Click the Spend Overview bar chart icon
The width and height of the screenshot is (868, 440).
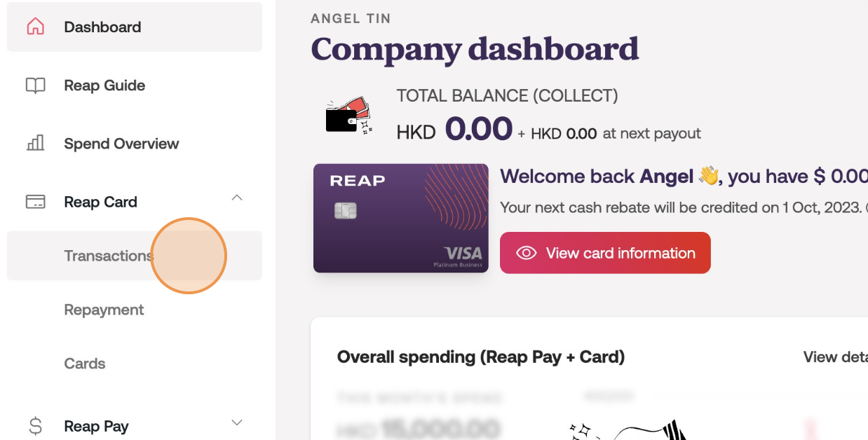(35, 144)
